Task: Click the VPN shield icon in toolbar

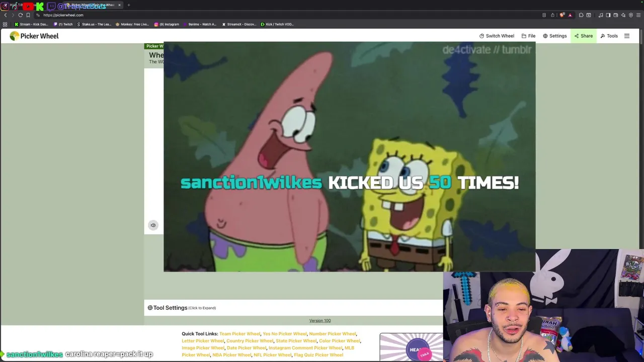Action: (x=631, y=15)
